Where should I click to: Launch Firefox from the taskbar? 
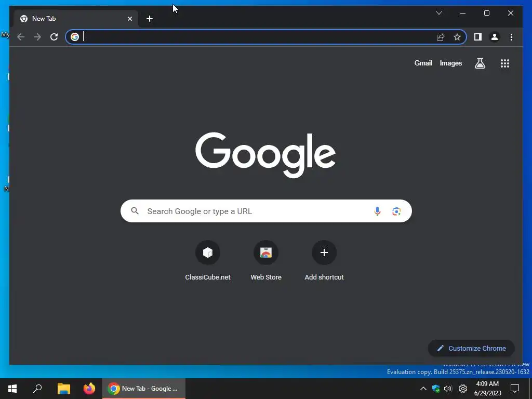[x=89, y=389]
